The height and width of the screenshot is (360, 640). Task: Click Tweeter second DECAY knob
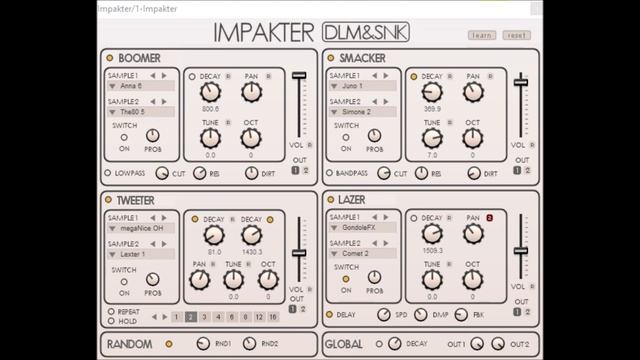coord(251,236)
